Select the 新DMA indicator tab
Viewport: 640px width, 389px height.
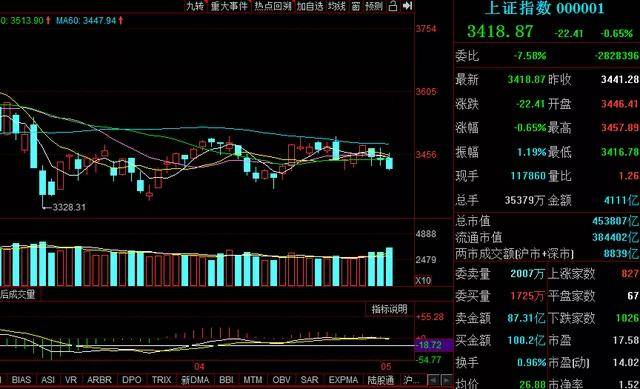tap(195, 380)
